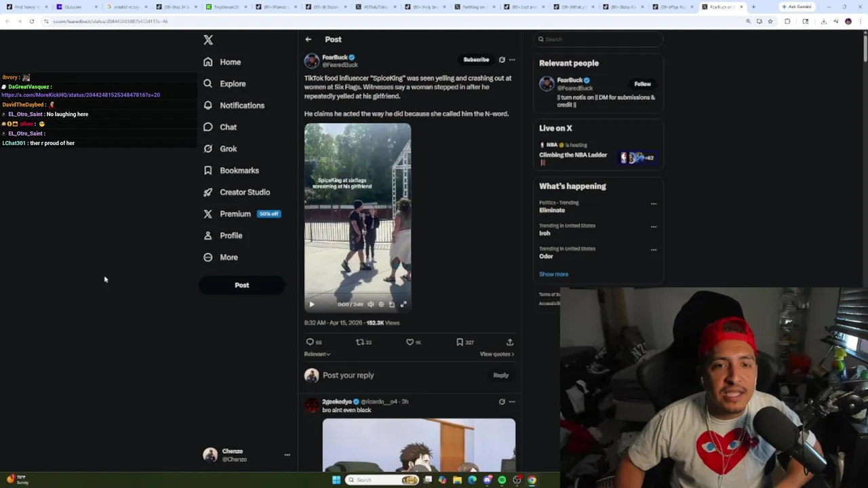This screenshot has height=488, width=868.
Task: Bookmark the post with bookmark icon
Action: pyautogui.click(x=460, y=342)
